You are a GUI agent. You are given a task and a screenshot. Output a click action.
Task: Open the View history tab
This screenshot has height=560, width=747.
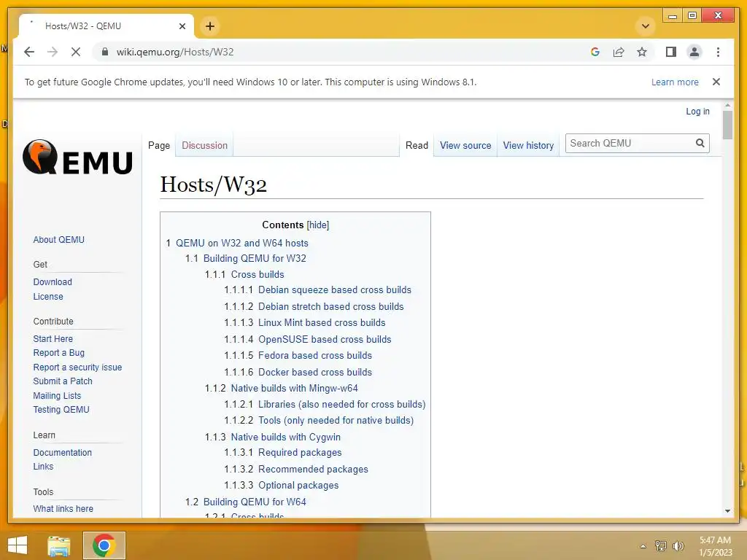click(x=528, y=145)
